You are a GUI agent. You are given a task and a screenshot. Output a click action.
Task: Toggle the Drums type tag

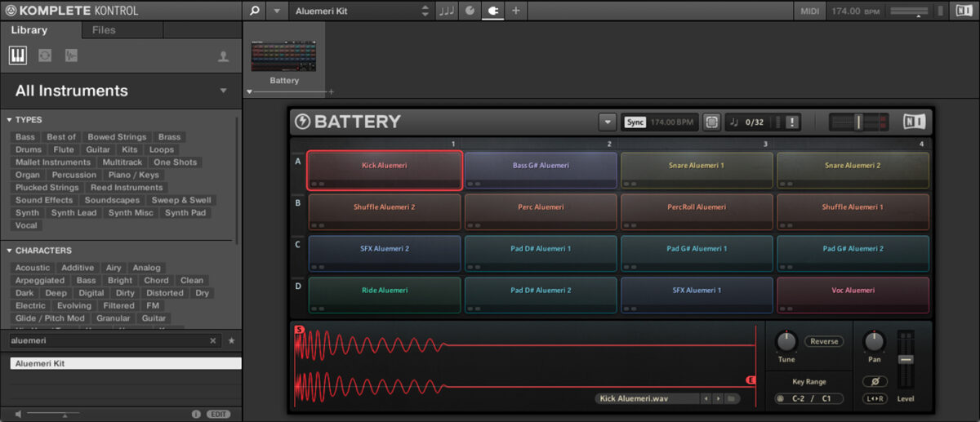pyautogui.click(x=28, y=150)
